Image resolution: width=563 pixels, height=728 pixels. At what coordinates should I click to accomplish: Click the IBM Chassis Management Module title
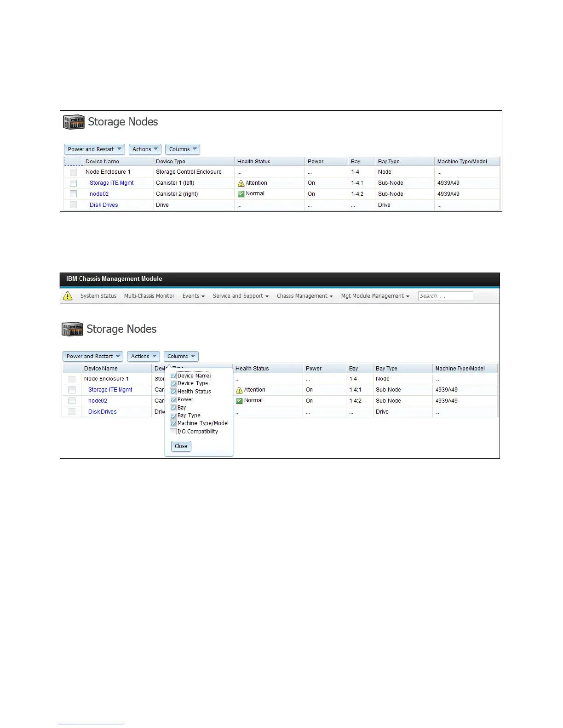point(114,279)
